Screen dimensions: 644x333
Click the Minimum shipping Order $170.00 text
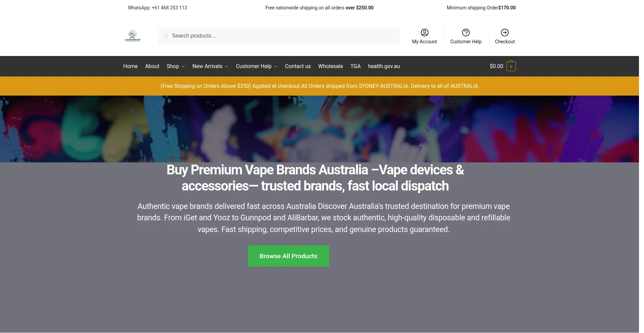pos(481,8)
